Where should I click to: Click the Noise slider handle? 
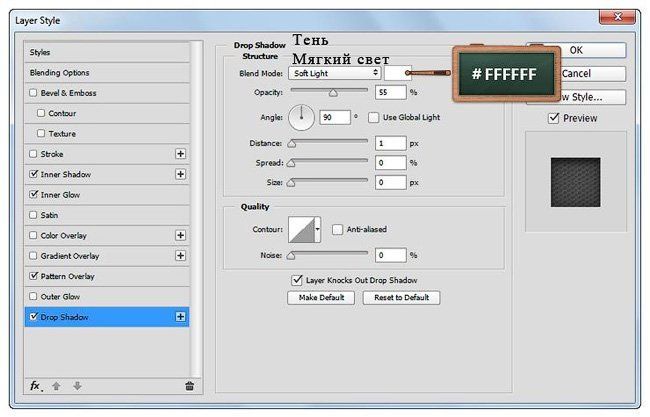tap(291, 256)
